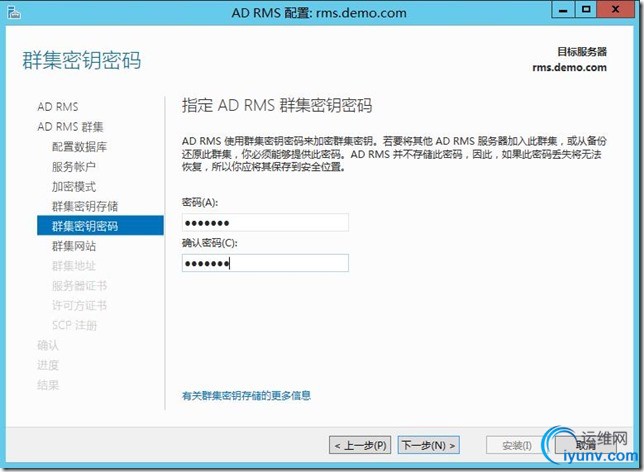Maximize the AD RMS configuration window

(x=586, y=10)
